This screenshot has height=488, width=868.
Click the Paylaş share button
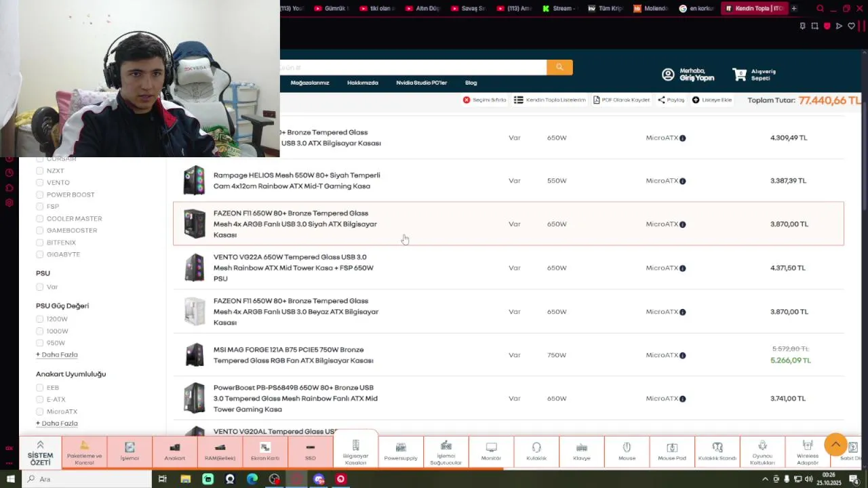click(x=671, y=100)
